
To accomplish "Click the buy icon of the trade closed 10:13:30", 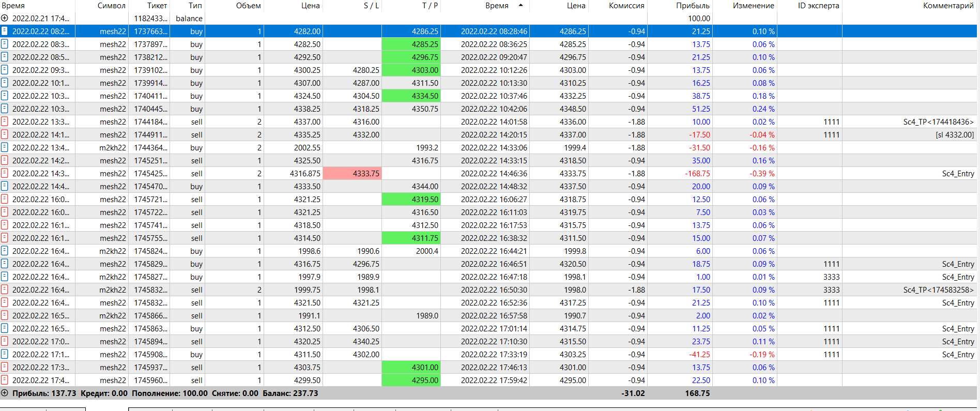I will 5,83.
